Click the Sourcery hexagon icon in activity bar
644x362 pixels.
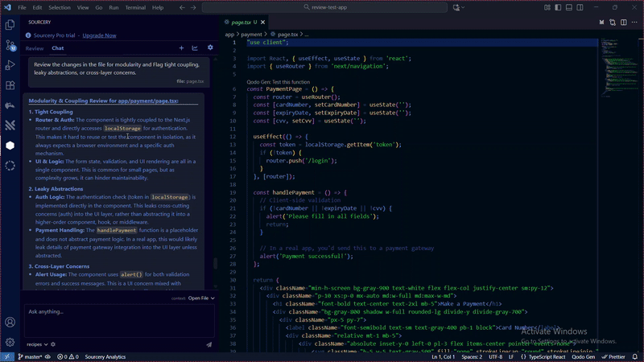(x=10, y=146)
